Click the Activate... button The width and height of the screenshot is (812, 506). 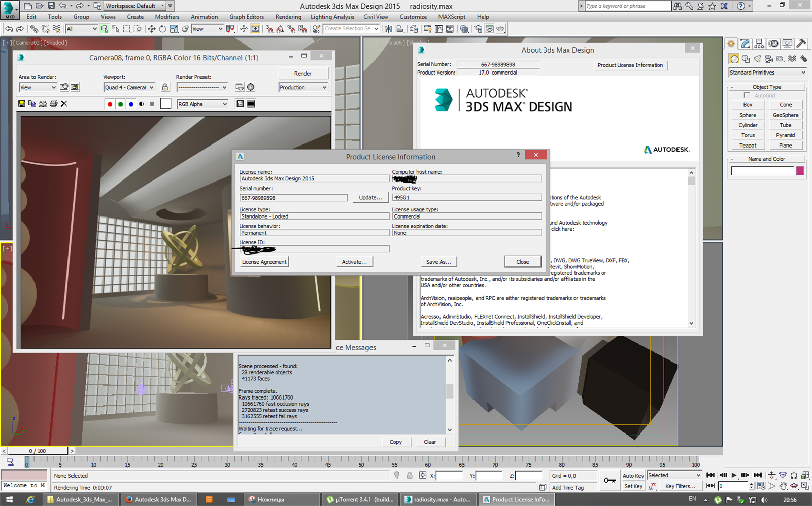pyautogui.click(x=354, y=262)
